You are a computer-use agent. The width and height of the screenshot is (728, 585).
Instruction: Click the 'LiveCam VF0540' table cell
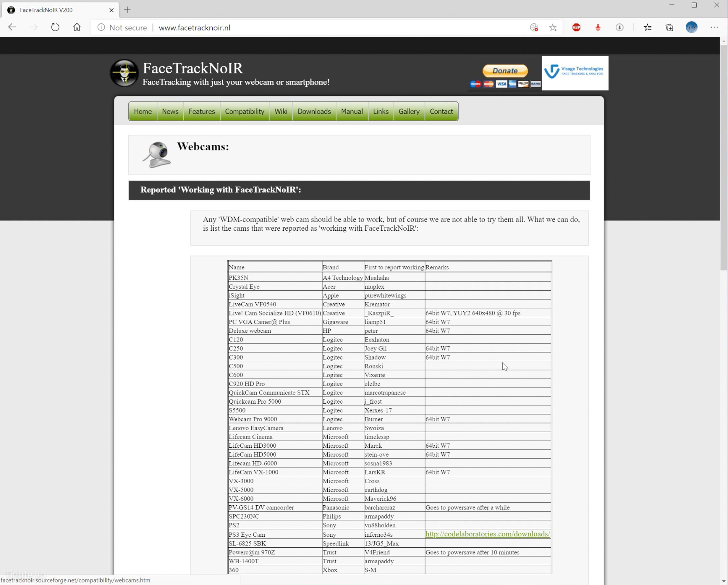pyautogui.click(x=275, y=304)
